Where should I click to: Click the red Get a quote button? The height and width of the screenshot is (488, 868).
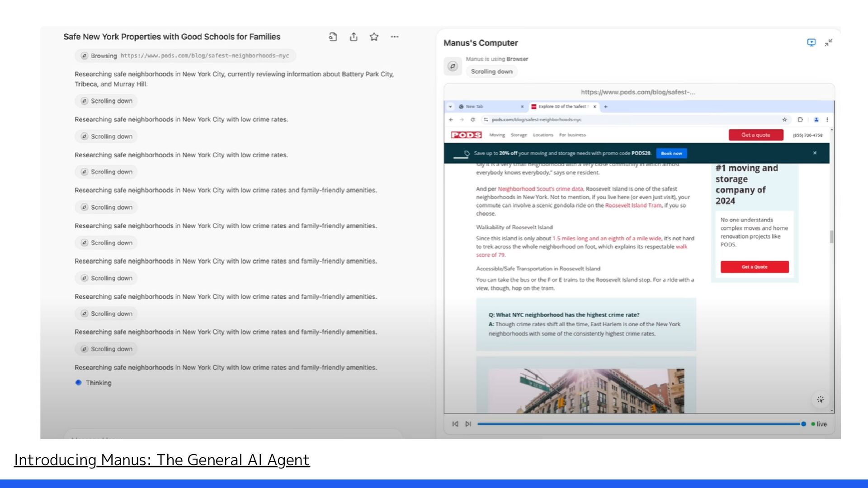coord(755,135)
